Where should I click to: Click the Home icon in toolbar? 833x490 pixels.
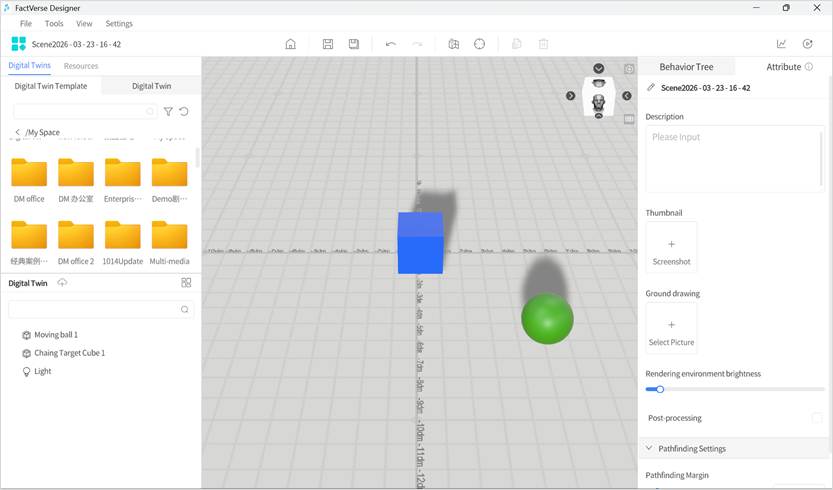[291, 44]
